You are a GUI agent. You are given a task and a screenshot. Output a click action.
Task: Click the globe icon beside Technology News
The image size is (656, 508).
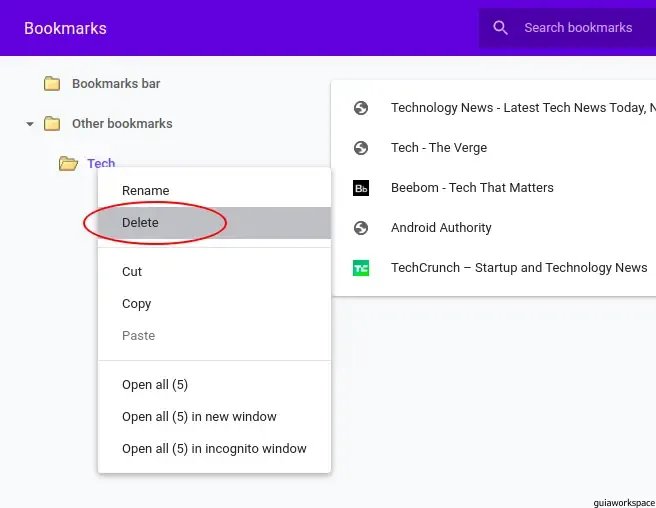[x=361, y=108]
